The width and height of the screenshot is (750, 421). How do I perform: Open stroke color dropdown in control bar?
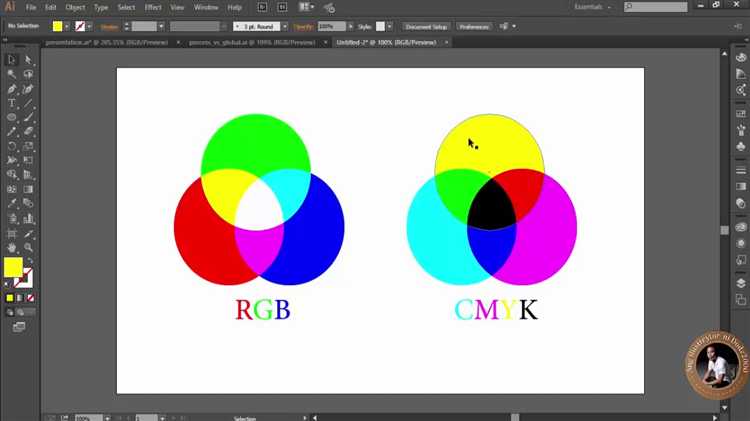click(89, 27)
